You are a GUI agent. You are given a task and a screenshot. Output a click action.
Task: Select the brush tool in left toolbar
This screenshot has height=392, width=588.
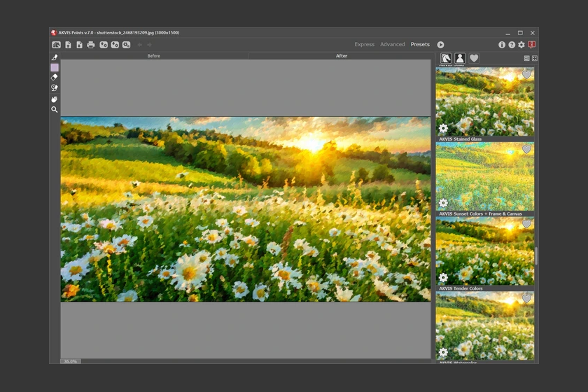(x=55, y=57)
